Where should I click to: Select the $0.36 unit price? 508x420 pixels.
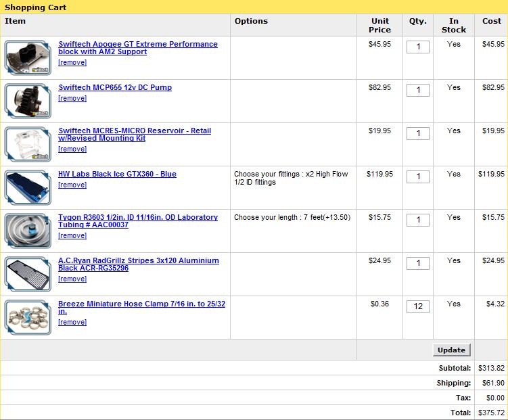coord(379,304)
